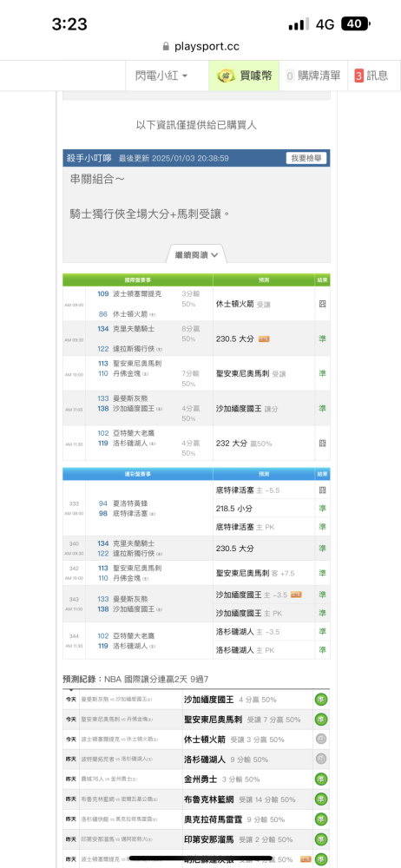Click 殺手小叮嚀 post title
This screenshot has height=868, width=401.
coord(89,158)
